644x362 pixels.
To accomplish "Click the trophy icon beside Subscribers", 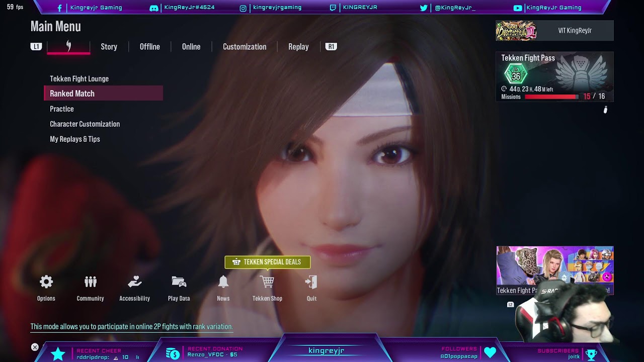I will [591, 354].
